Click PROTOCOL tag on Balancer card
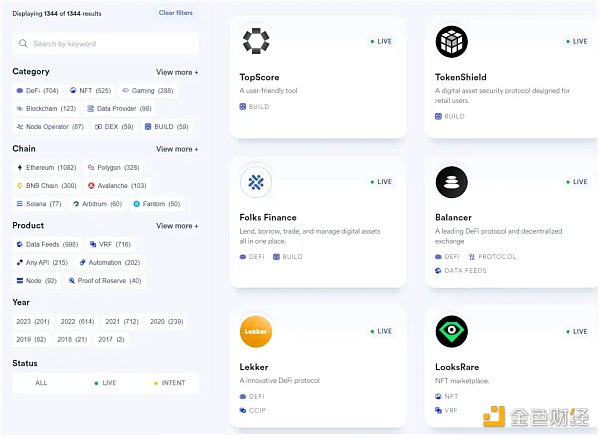Viewport: 600px width, 438px height. pyautogui.click(x=493, y=257)
